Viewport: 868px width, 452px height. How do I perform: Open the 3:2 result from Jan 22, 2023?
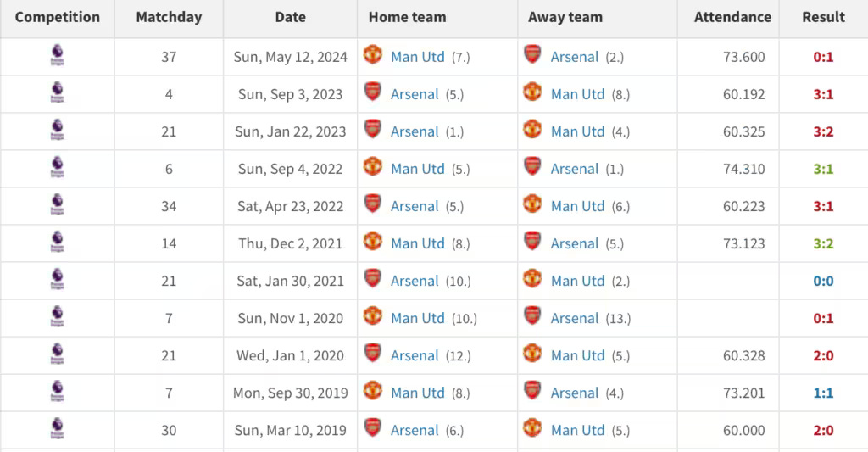[x=823, y=131]
